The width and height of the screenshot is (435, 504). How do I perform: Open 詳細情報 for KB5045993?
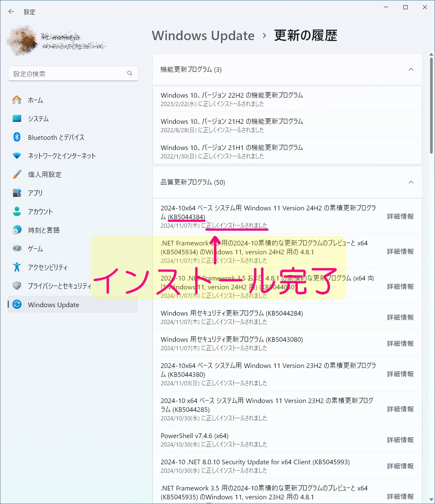(x=400, y=466)
